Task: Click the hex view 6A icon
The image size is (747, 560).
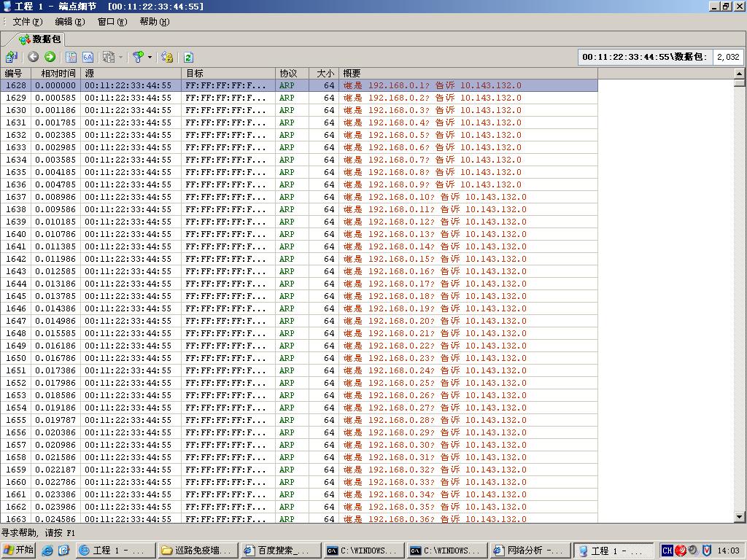Action: point(88,57)
